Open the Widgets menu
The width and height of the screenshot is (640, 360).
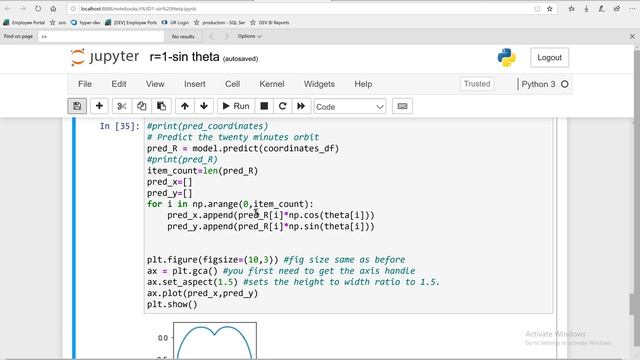tap(319, 84)
